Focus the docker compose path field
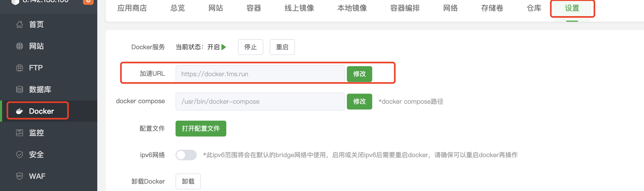This screenshot has height=191, width=644. point(260,102)
